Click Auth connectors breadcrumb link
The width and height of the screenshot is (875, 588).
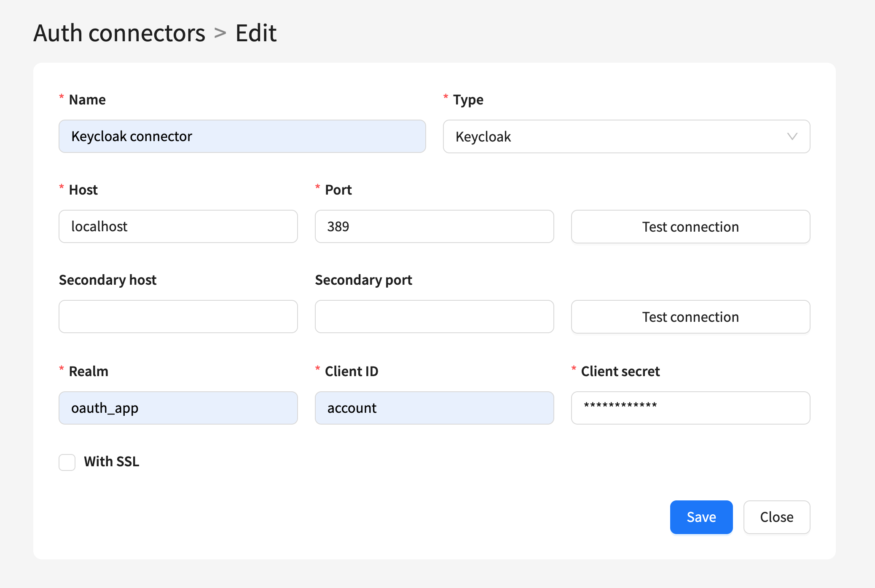(119, 33)
